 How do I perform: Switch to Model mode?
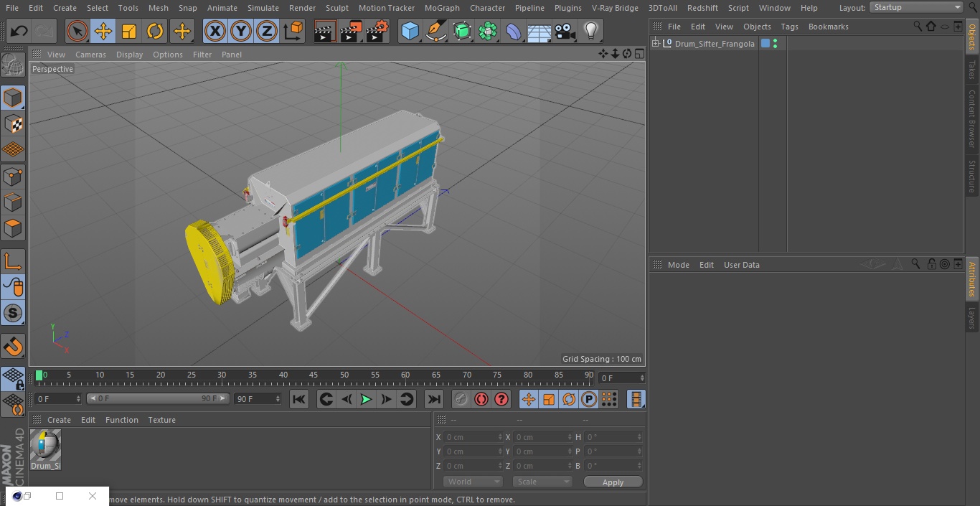pos(13,98)
